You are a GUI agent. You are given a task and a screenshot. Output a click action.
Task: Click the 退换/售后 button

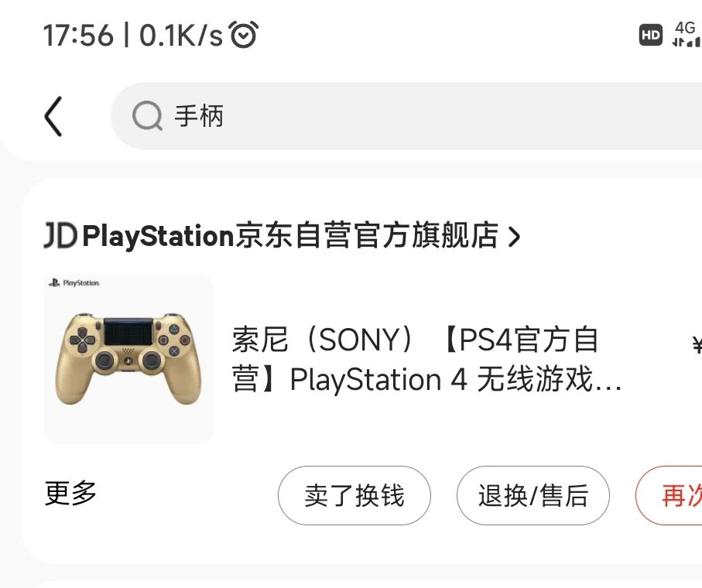coord(532,496)
